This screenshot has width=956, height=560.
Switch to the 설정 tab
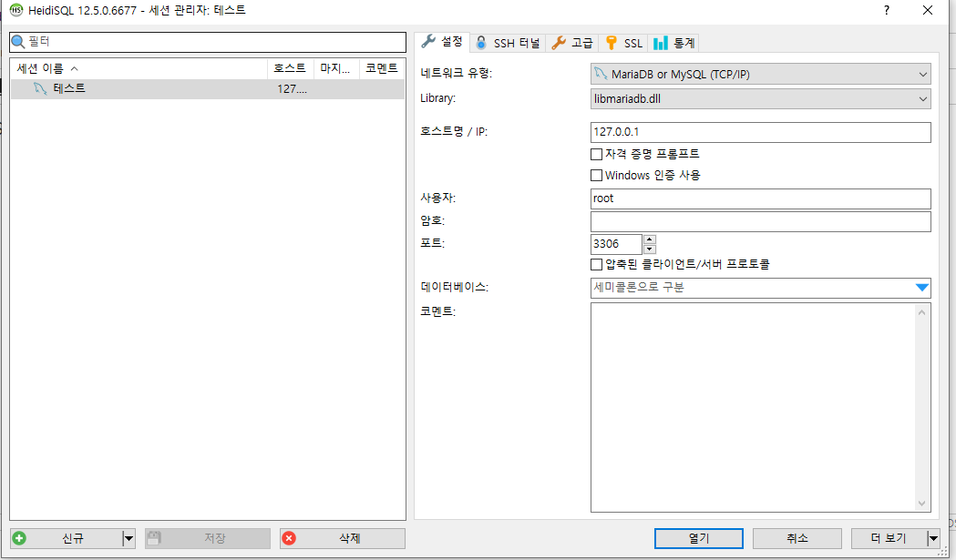click(x=443, y=42)
